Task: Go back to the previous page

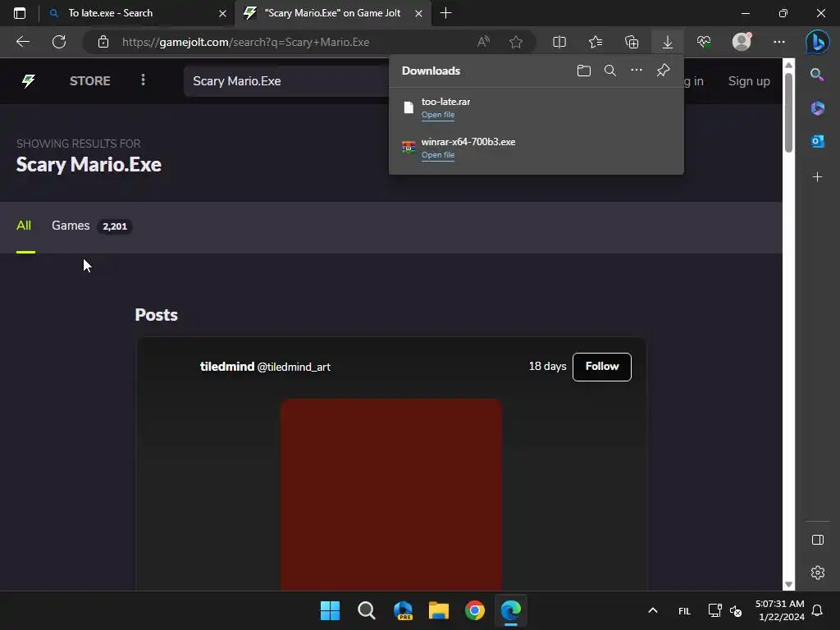Action: point(22,42)
